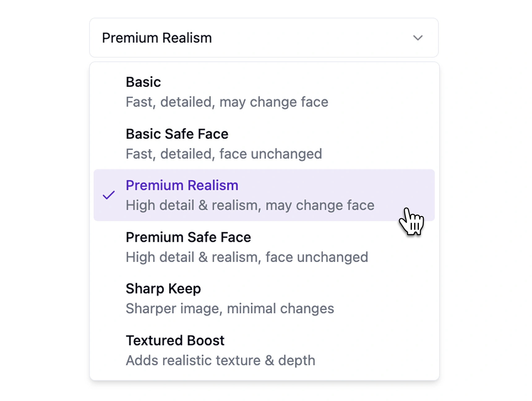Viewport: 532px width, 401px height.
Task: Click the word "Boost" in Textured Boost
Action: pos(205,341)
